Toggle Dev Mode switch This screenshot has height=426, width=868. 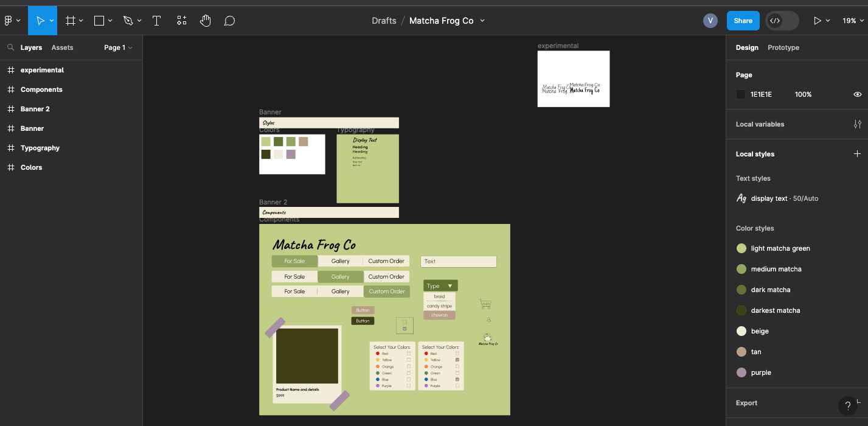tap(782, 21)
